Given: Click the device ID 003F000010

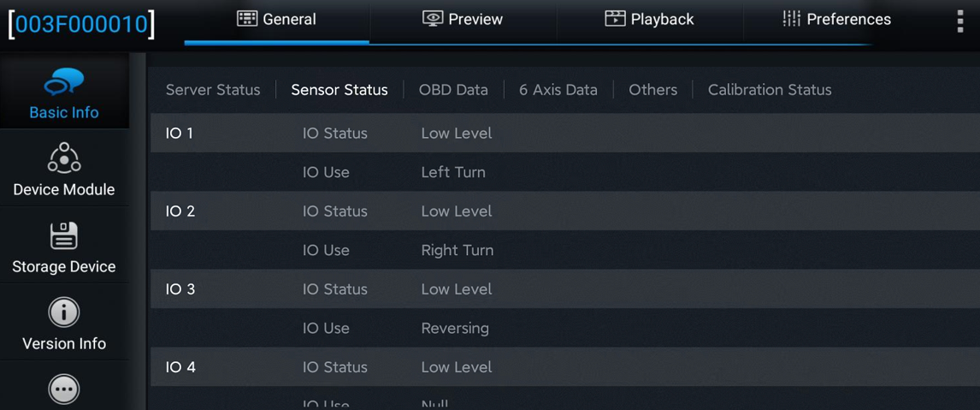Looking at the screenshot, I should point(81,23).
